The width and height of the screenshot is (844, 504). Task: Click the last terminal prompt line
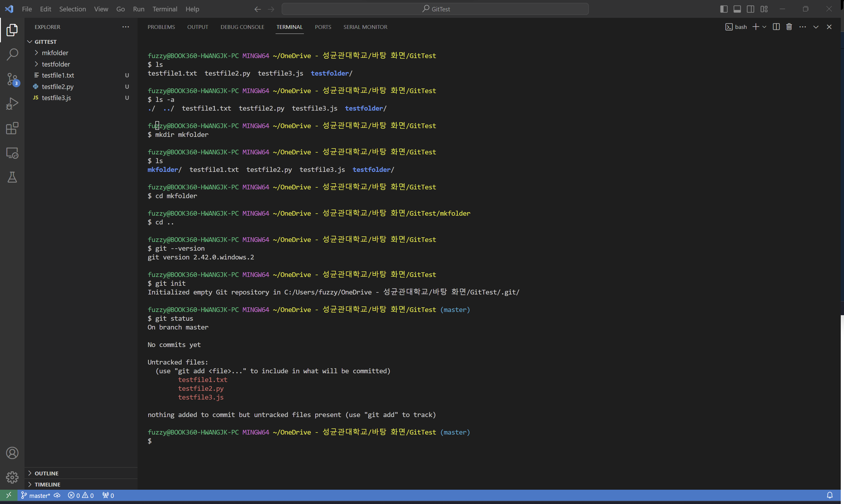(150, 441)
